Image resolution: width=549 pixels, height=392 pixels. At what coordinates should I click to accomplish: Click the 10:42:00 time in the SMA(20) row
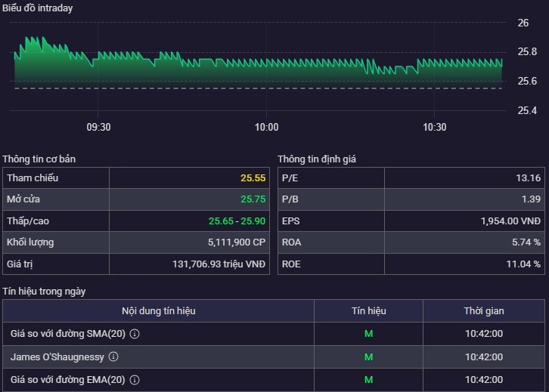(x=484, y=334)
